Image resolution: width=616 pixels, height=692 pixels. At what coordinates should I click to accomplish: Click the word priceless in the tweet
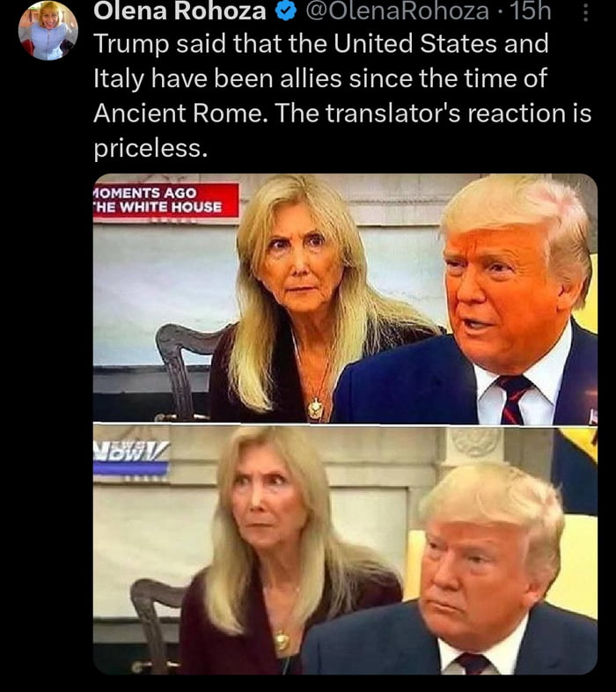(150, 148)
